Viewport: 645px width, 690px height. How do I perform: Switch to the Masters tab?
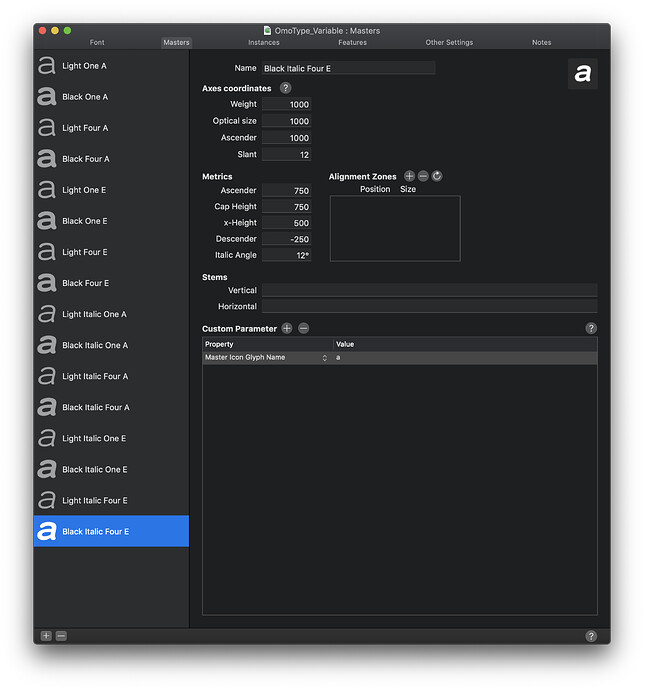[176, 42]
